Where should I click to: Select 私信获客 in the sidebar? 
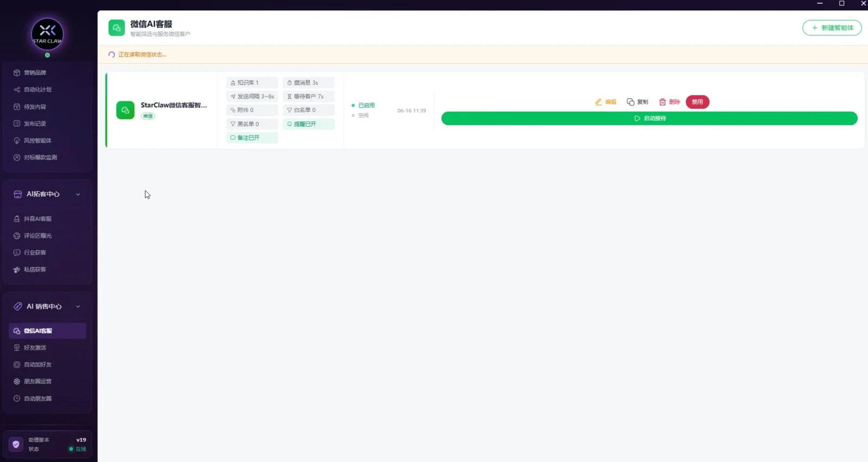(x=47, y=269)
